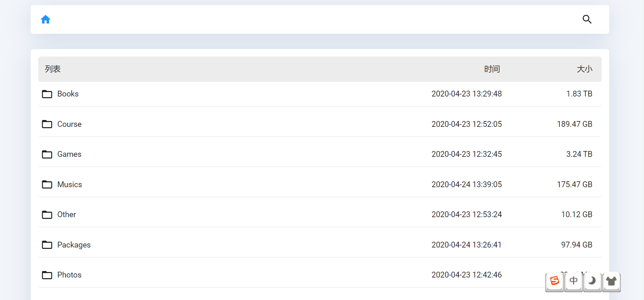Click the Musics folder icon
Screen dimensions: 644x300
(x=47, y=184)
